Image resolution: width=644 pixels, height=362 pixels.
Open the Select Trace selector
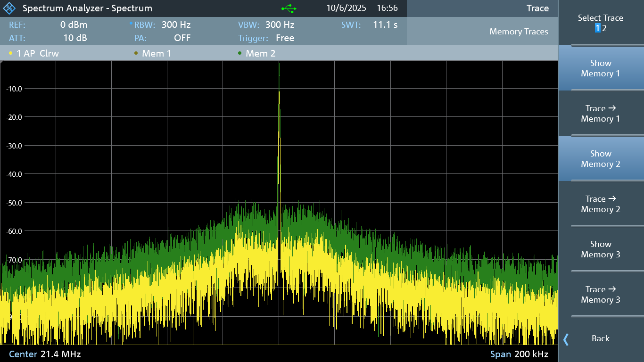[600, 23]
